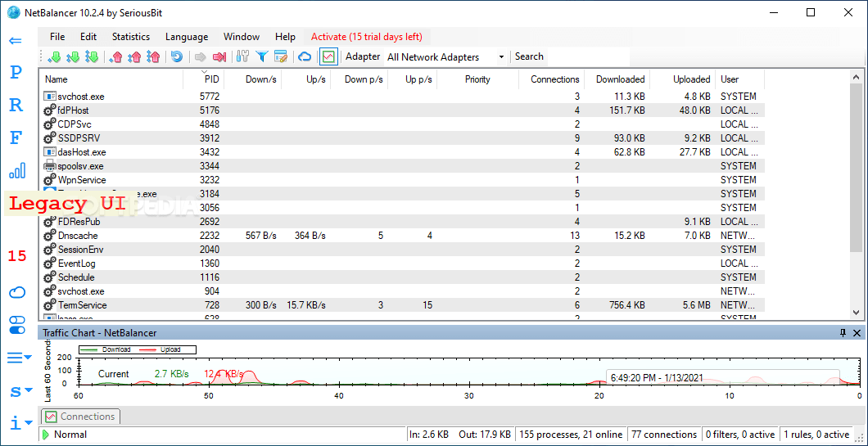Toggle the traffic chart toolbar button
The image size is (868, 446).
pyautogui.click(x=329, y=56)
